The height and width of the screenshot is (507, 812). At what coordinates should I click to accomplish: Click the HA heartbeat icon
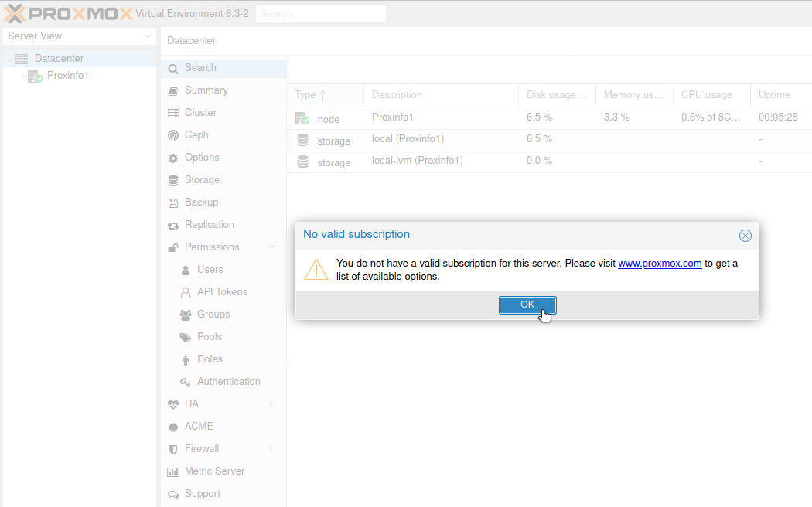point(173,404)
